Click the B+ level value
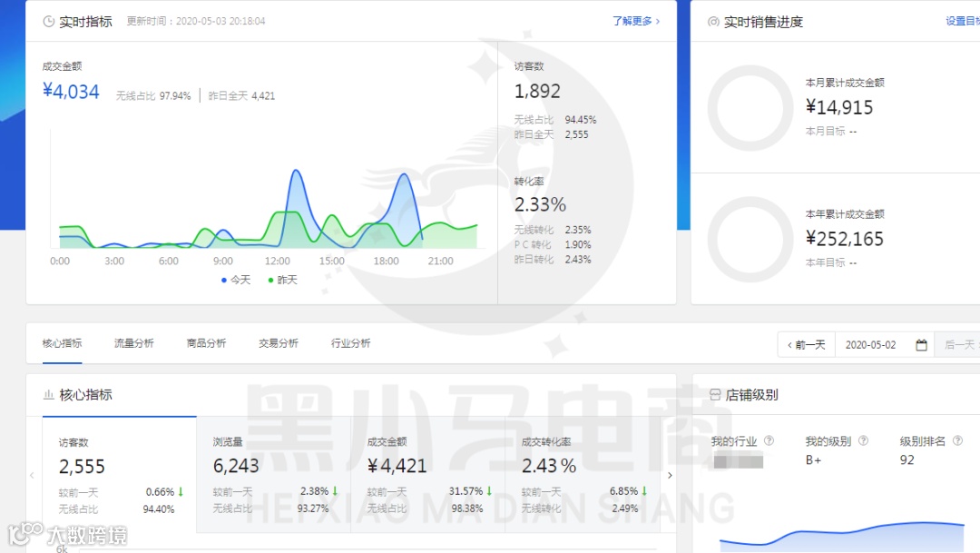 (x=813, y=459)
